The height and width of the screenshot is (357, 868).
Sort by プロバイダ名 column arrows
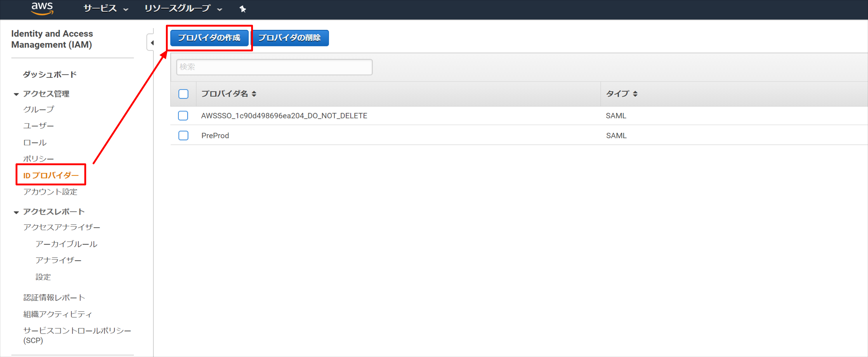(254, 94)
